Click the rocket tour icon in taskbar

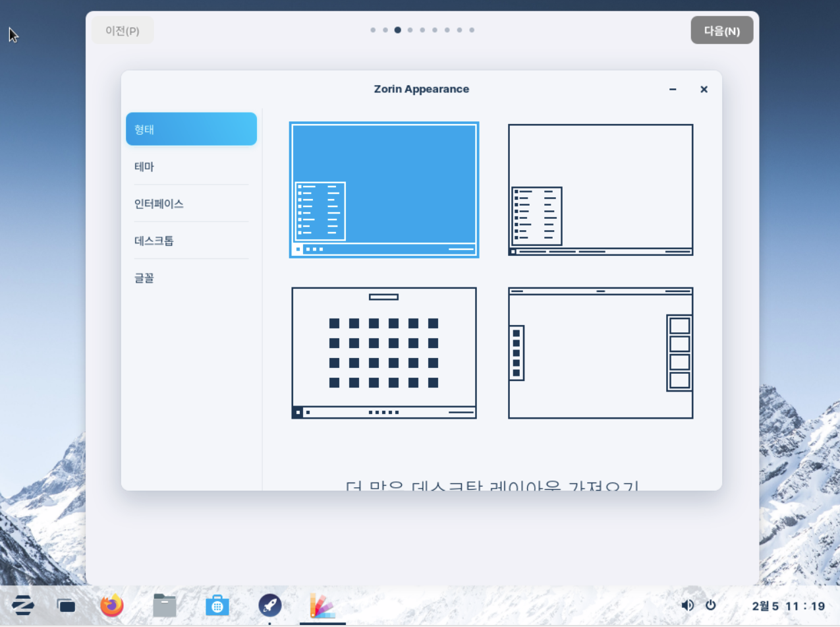(270, 605)
